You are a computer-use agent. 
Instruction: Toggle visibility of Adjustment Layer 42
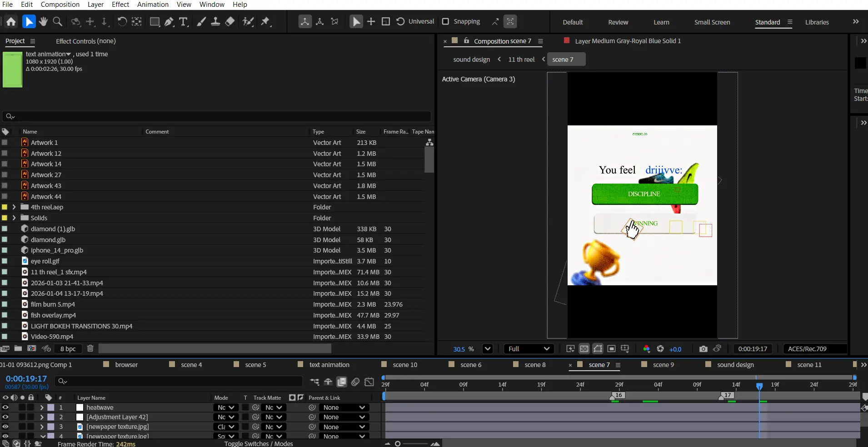[x=5, y=417]
